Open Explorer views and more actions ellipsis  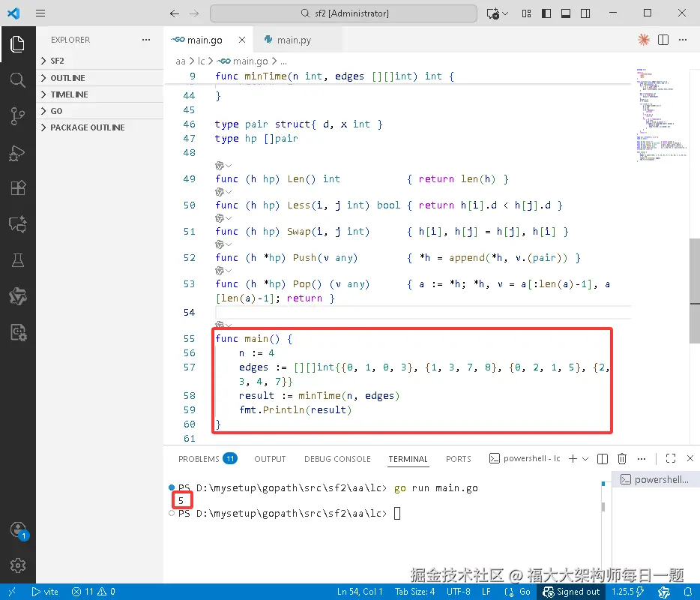click(146, 40)
